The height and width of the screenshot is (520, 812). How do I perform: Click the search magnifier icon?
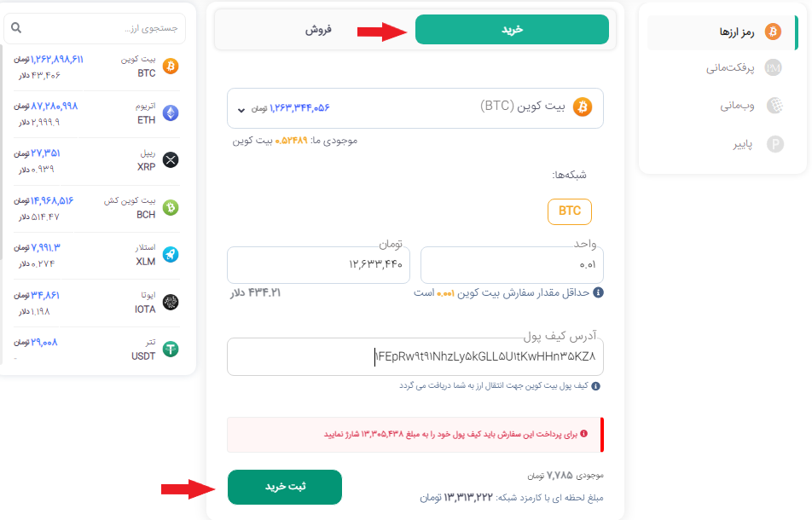coord(16,27)
